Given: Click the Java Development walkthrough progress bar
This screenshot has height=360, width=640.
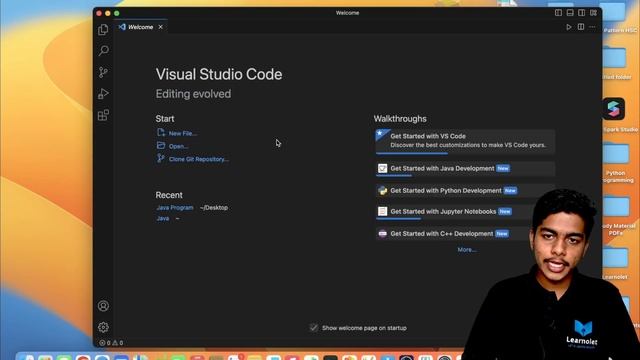Looking at the screenshot, I should pos(394,176).
